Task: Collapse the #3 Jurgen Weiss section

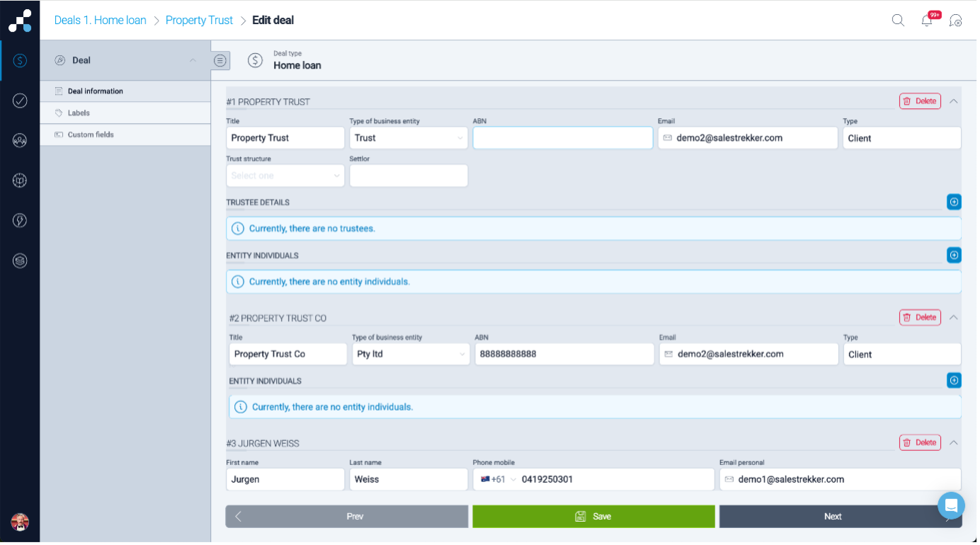Action: 954,442
